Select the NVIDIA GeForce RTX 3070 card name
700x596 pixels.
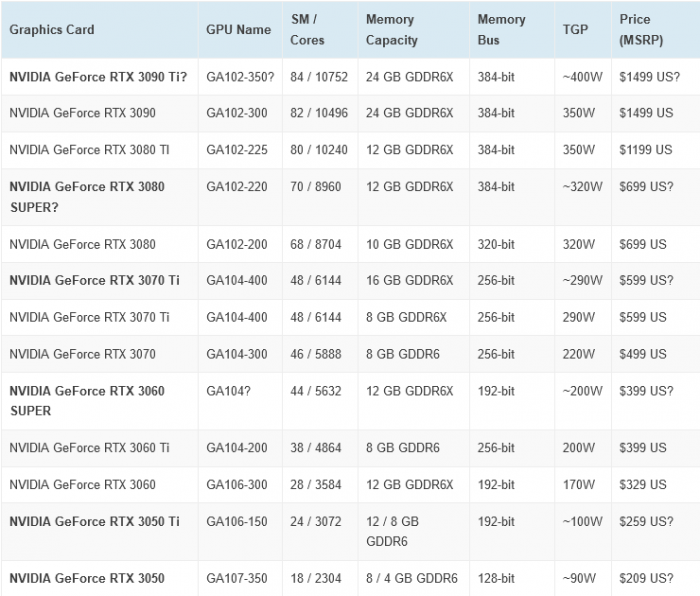click(82, 354)
